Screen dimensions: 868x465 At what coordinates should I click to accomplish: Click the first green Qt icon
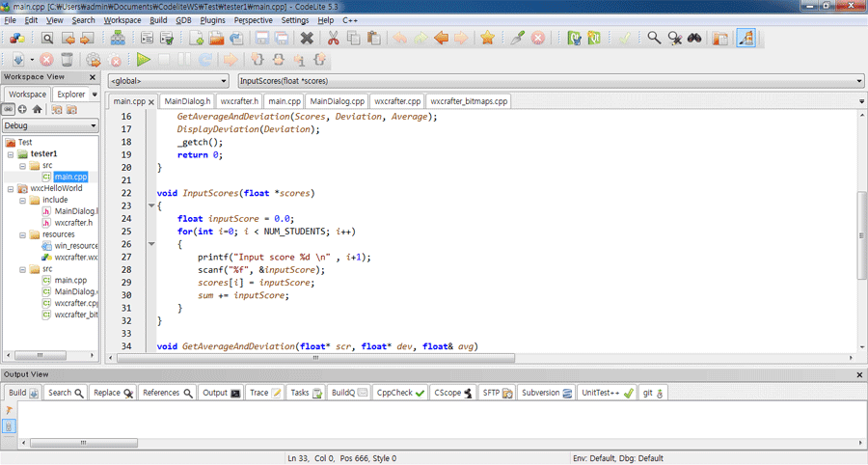coord(574,38)
